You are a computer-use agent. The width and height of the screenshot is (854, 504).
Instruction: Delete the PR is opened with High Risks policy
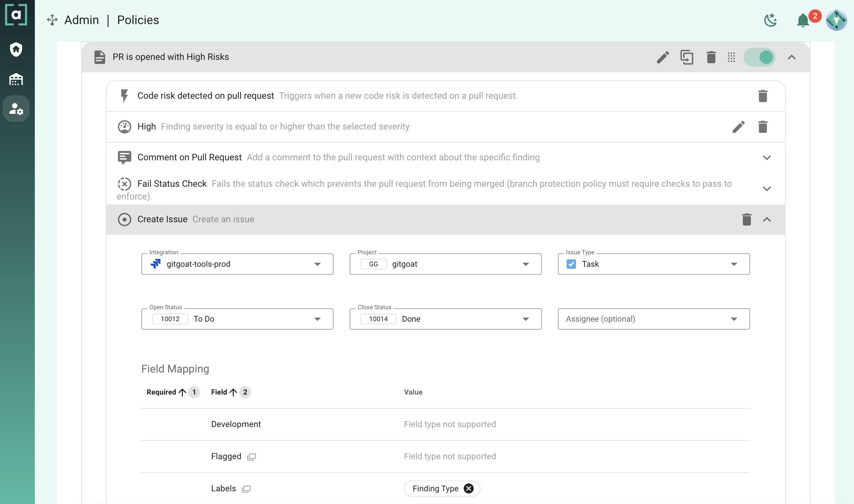tap(711, 57)
